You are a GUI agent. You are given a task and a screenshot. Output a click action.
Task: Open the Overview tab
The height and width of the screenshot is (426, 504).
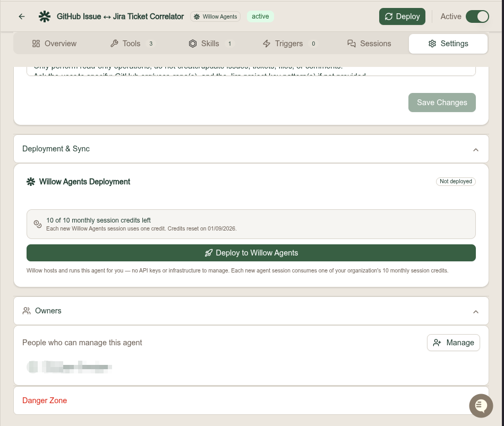pos(54,44)
